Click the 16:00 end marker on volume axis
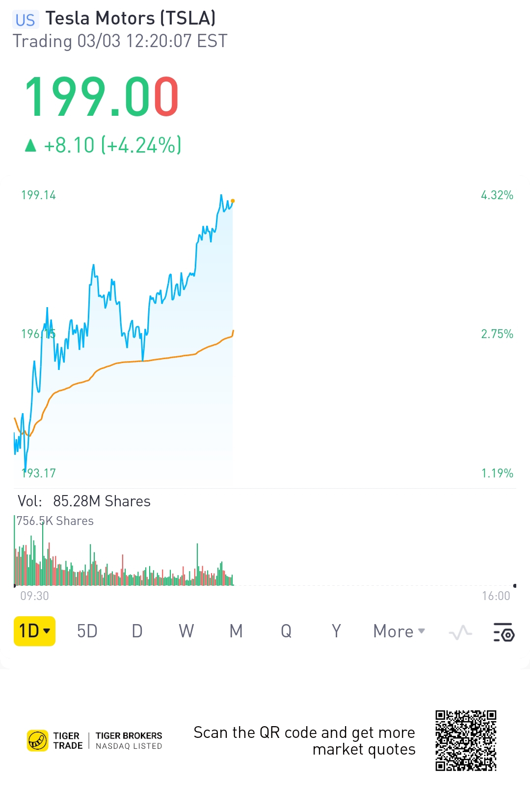Screen dimensions: 530x812 (x=514, y=586)
